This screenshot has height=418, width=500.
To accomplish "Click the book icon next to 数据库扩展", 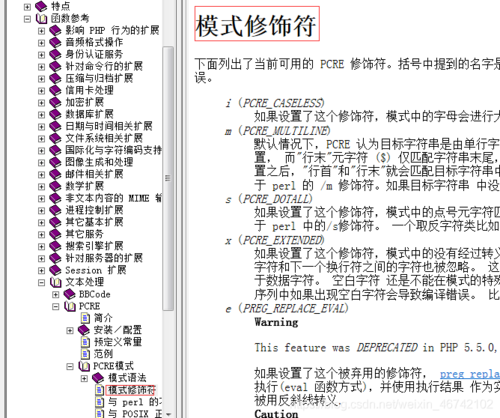I will coord(55,114).
